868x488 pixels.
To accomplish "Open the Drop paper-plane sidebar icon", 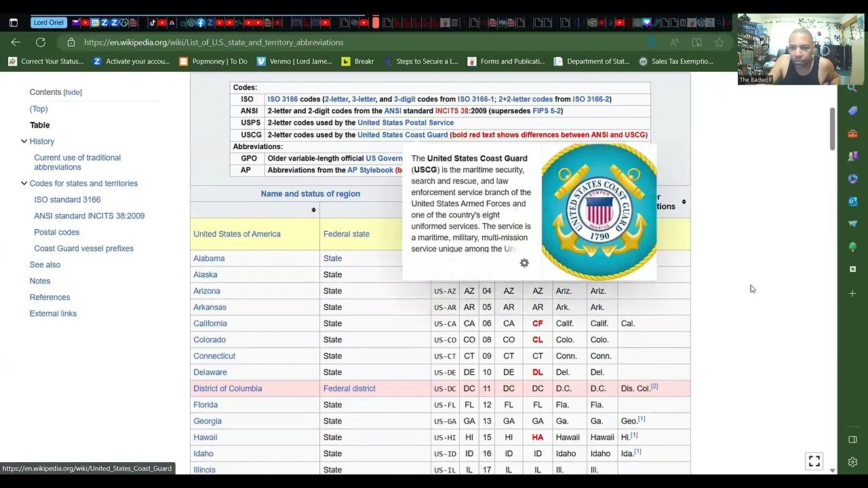I will 852,224.
